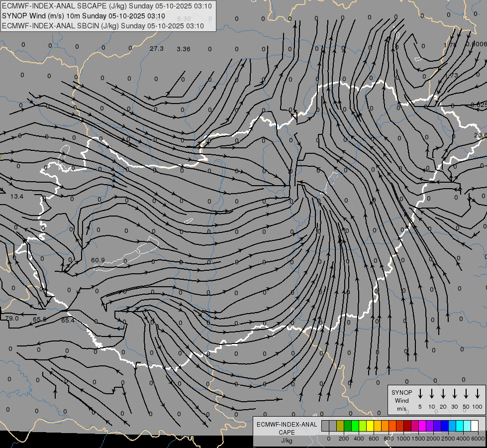Click the 4000 tick on the CAPE scale

(463, 439)
